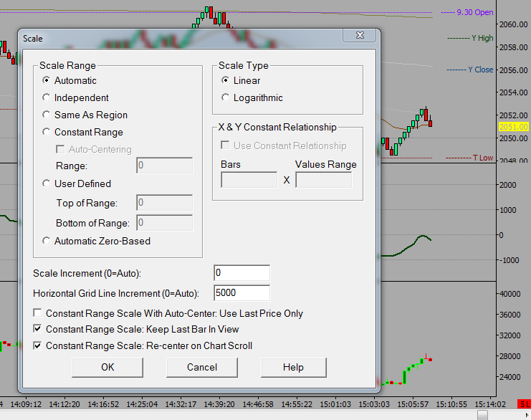531x420 pixels.
Task: Click the 2060.00 price scale label
Action: [513, 24]
